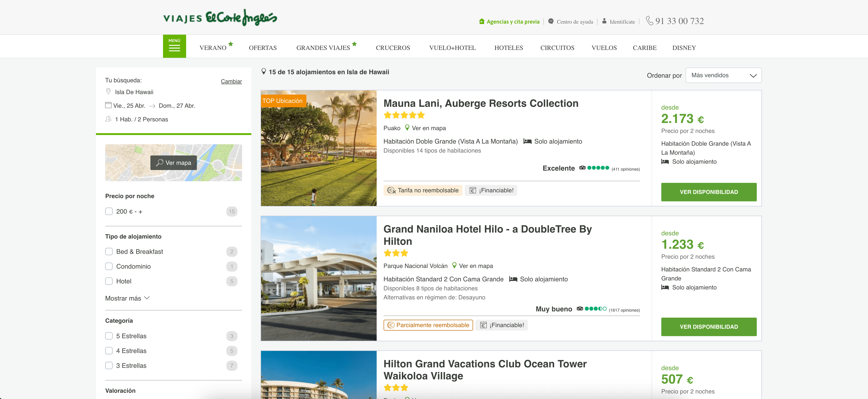Click map pin icon next to Puako
Viewport: 868px width, 399px height.
point(407,128)
